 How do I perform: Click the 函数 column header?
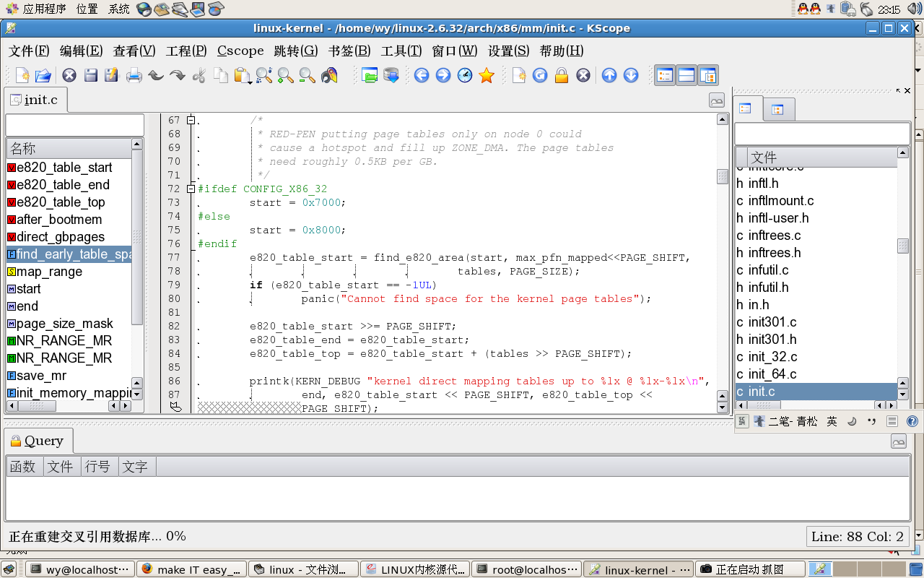[x=25, y=467]
